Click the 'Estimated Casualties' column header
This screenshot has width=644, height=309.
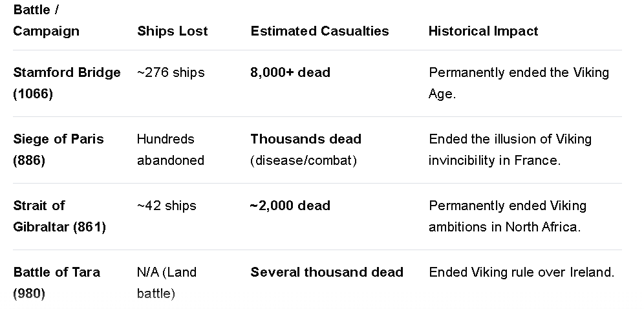(x=319, y=31)
